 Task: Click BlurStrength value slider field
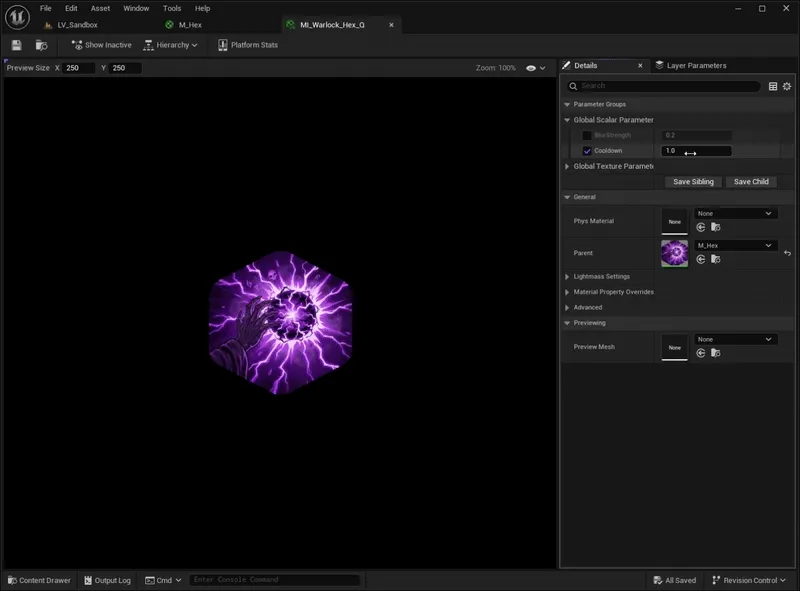tap(696, 135)
